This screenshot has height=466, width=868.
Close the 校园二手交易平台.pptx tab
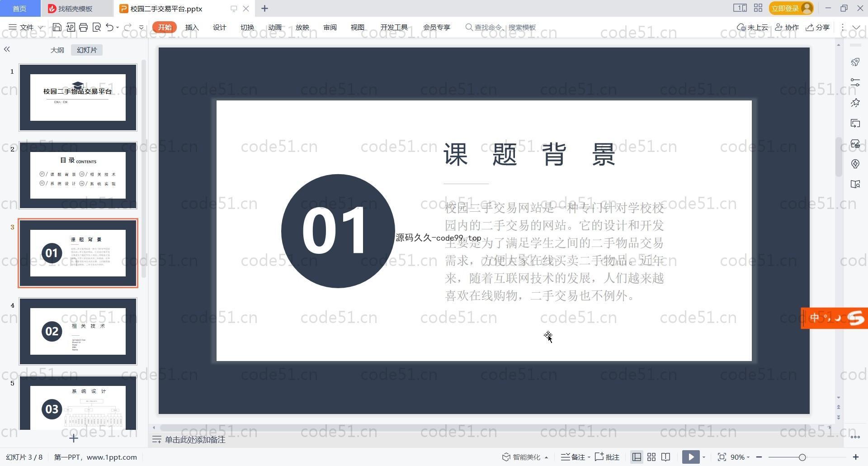(x=246, y=8)
